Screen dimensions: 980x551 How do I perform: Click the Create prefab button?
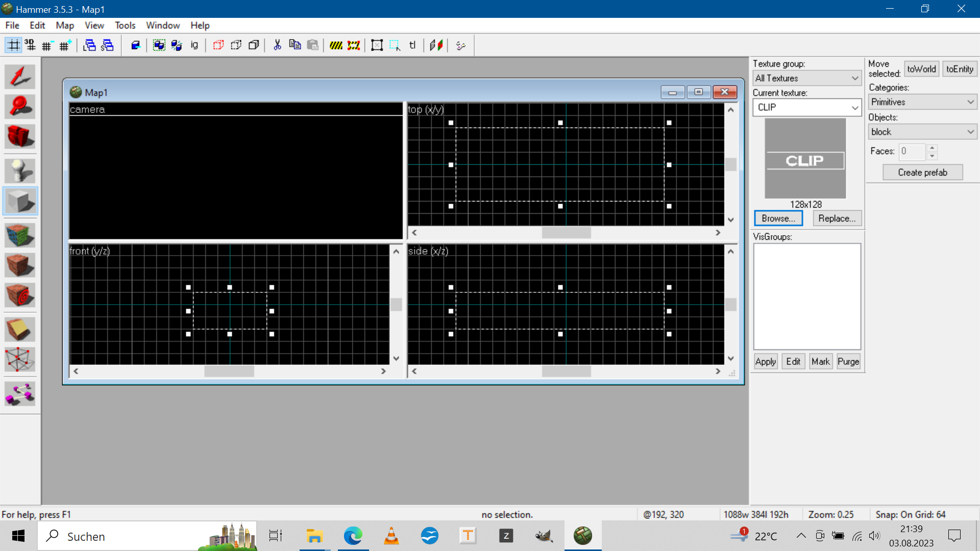(x=922, y=172)
